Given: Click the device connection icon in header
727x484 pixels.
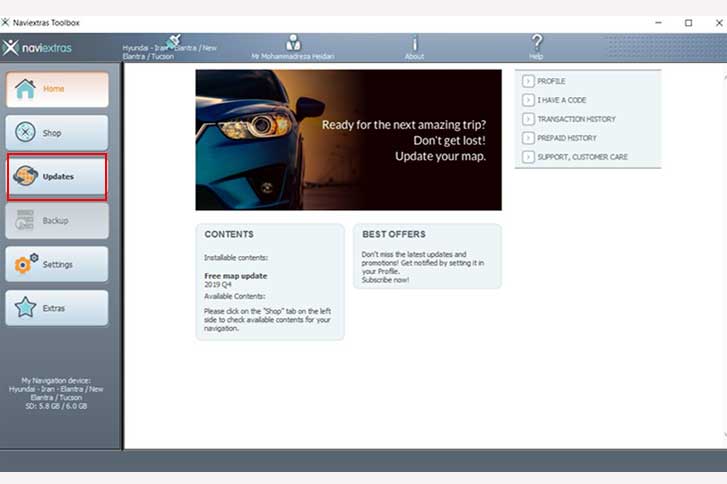Looking at the screenshot, I should click(172, 40).
